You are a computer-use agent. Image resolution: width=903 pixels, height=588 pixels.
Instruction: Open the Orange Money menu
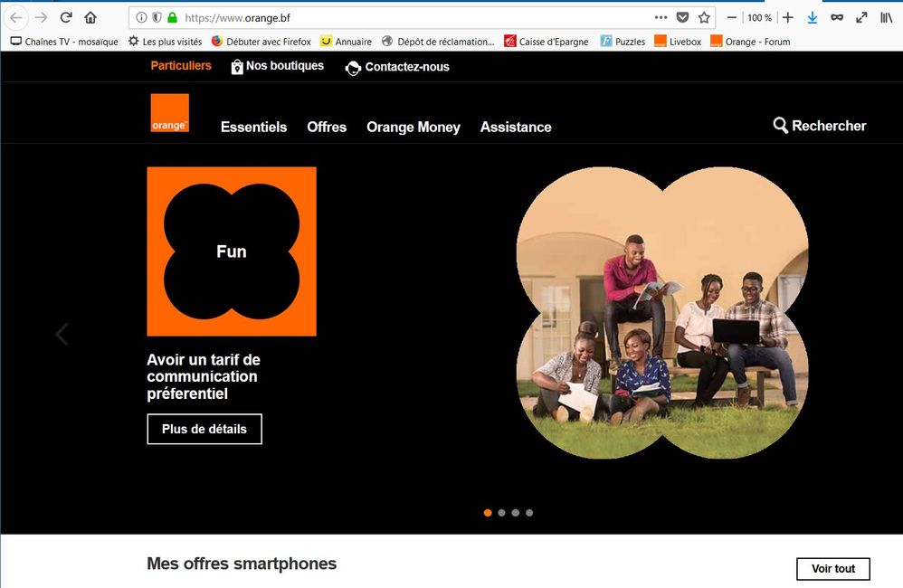(x=413, y=128)
